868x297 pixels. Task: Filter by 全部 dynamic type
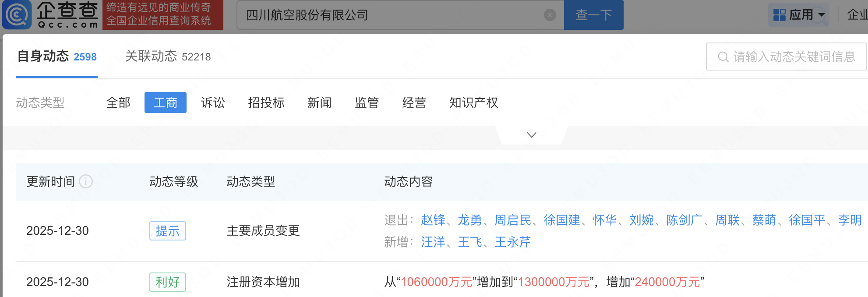pos(118,103)
